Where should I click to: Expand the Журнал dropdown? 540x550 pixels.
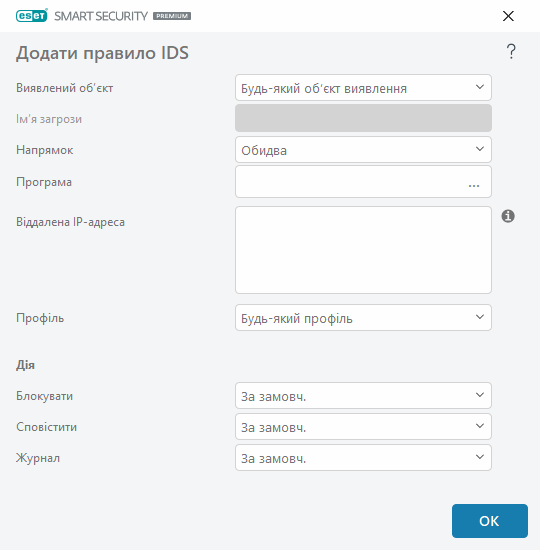click(363, 457)
